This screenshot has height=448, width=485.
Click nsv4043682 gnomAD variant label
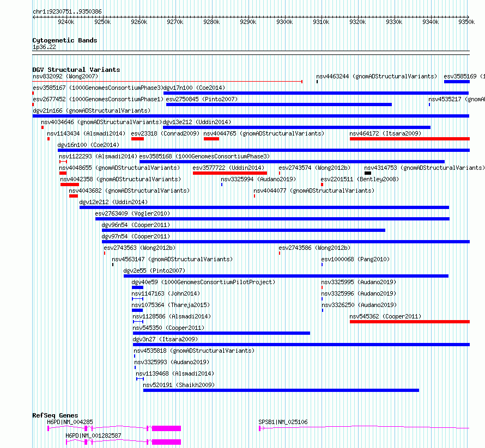tap(129, 191)
